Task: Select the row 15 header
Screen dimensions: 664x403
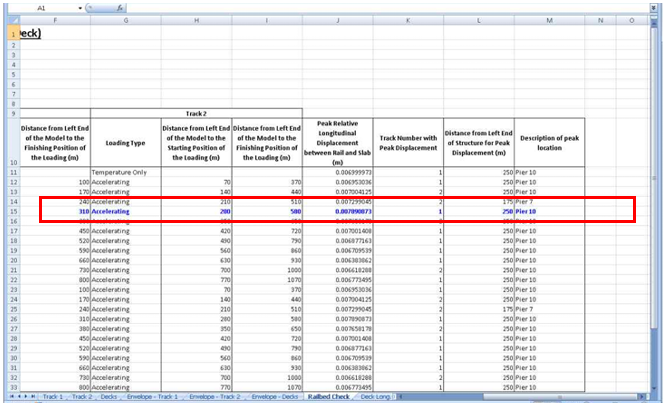Action: coord(14,212)
